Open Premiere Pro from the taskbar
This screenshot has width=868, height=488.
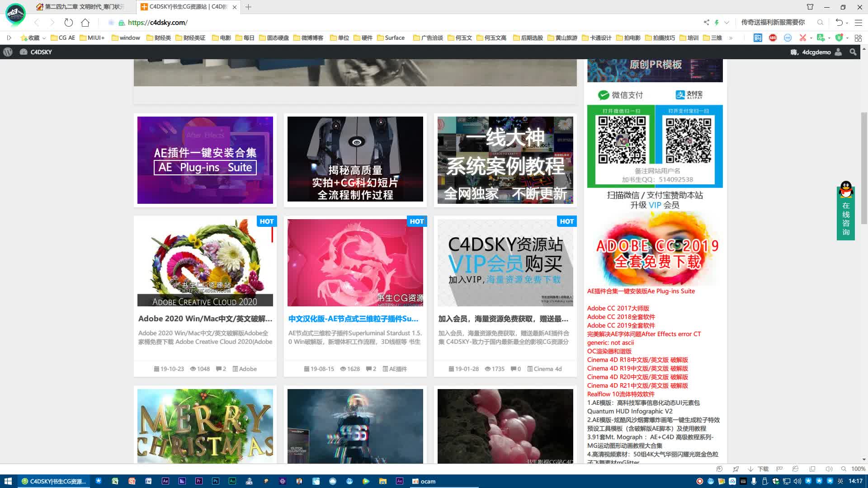point(199,481)
